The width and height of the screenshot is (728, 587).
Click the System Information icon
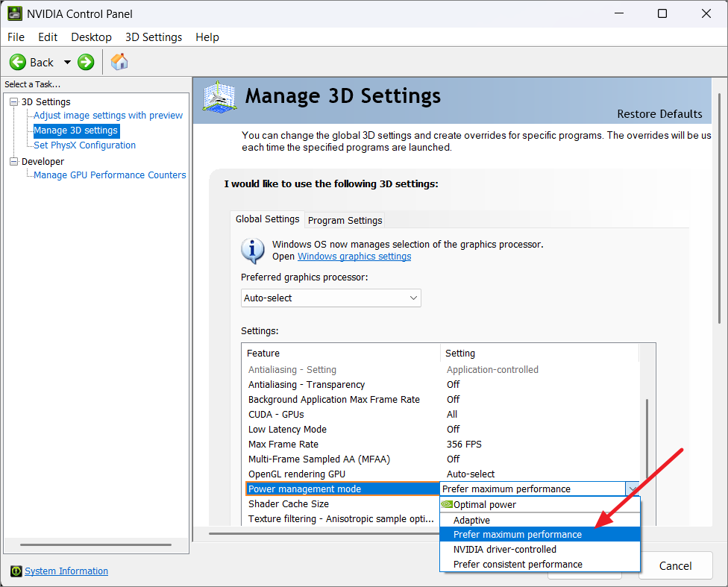coord(16,571)
